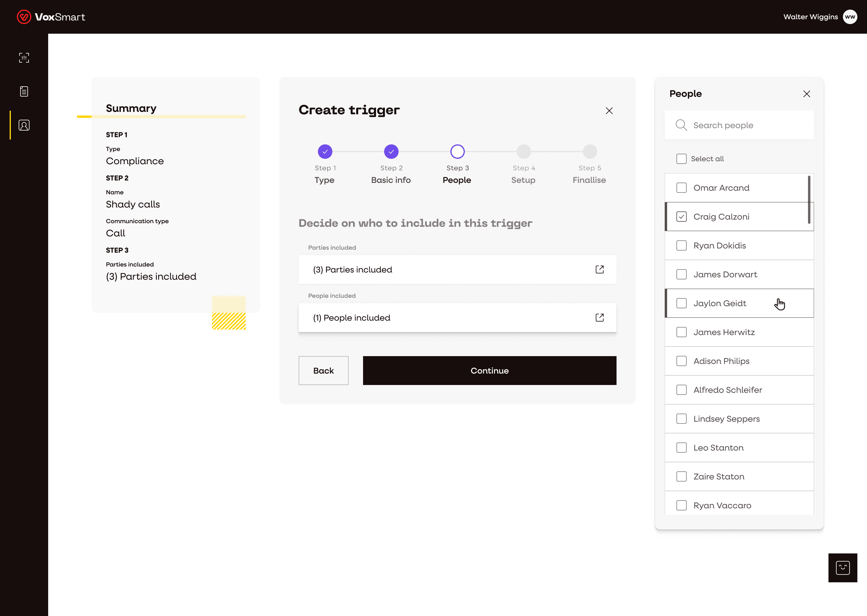The height and width of the screenshot is (616, 867).
Task: Check the Select all checkbox
Action: [681, 159]
